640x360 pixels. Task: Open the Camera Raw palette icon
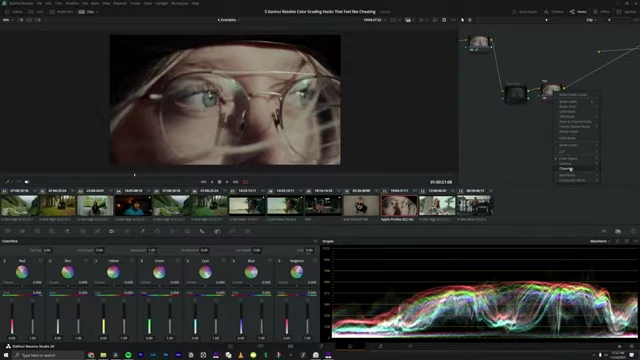(7, 231)
